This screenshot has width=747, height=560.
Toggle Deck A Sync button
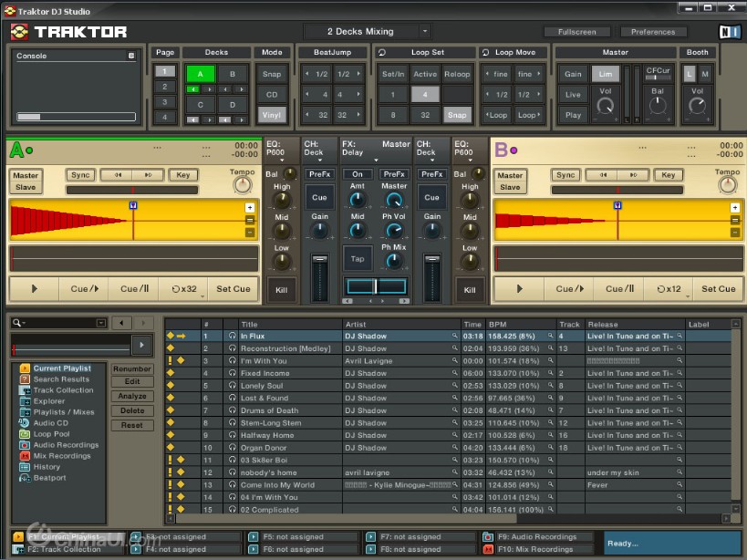pyautogui.click(x=80, y=175)
